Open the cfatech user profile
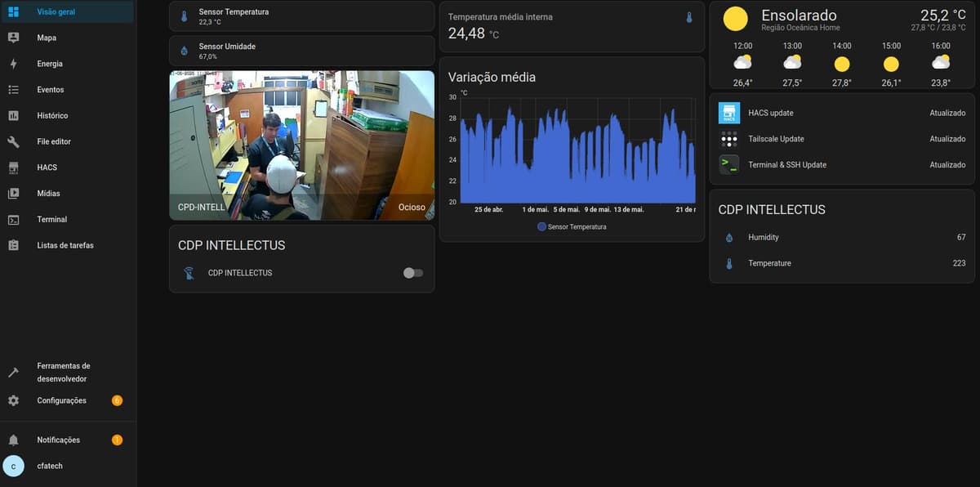This screenshot has height=487, width=980. pos(49,466)
